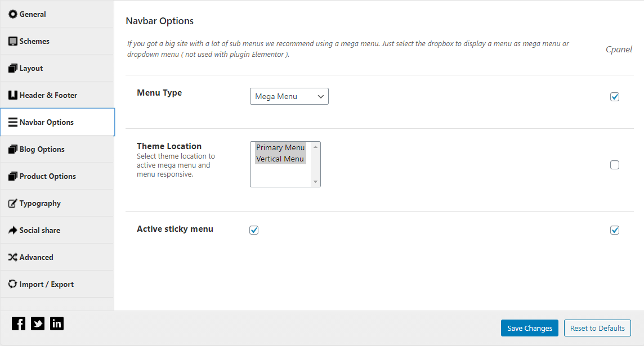Click the Cpanel column heading
The image size is (644, 346).
click(x=619, y=50)
